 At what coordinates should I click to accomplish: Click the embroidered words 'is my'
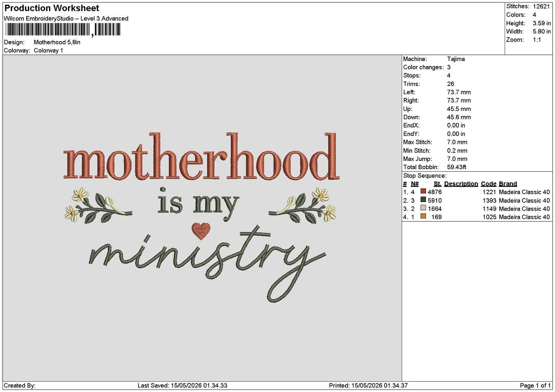[x=198, y=204]
